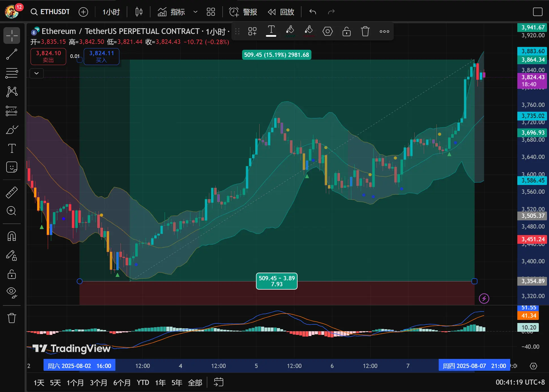Toggle stay in drawing mode
This screenshot has height=392, width=549.
coord(12,255)
